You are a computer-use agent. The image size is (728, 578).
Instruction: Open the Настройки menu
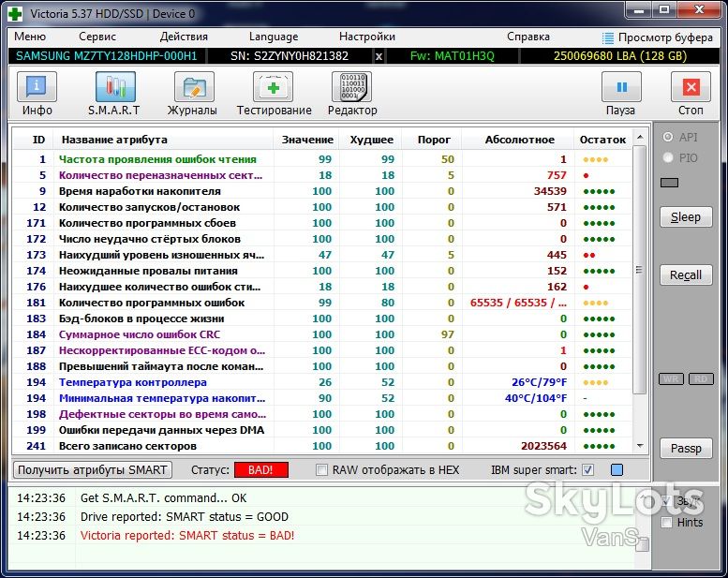(366, 37)
